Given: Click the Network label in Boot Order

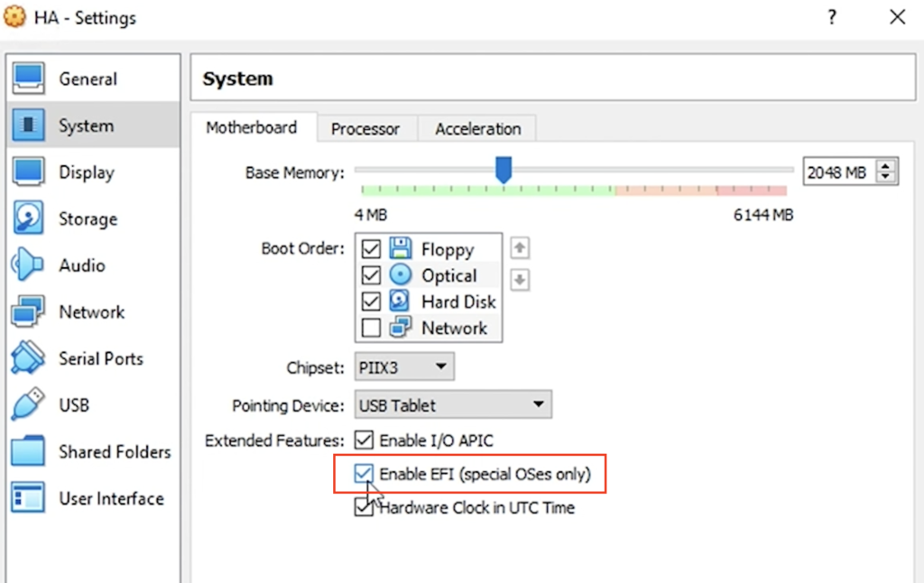Looking at the screenshot, I should click(x=455, y=328).
